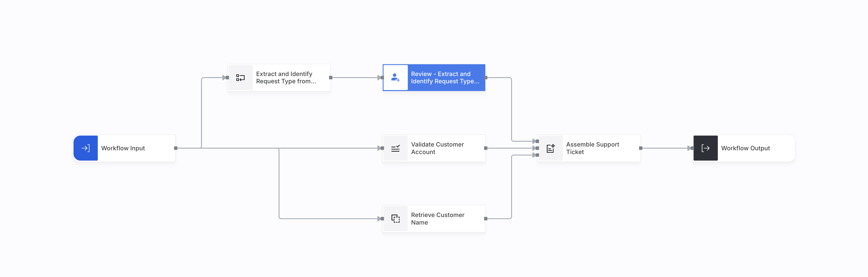Viewport: 868px width, 277px height.
Task: Select the Workflow Output node label
Action: [x=745, y=148]
